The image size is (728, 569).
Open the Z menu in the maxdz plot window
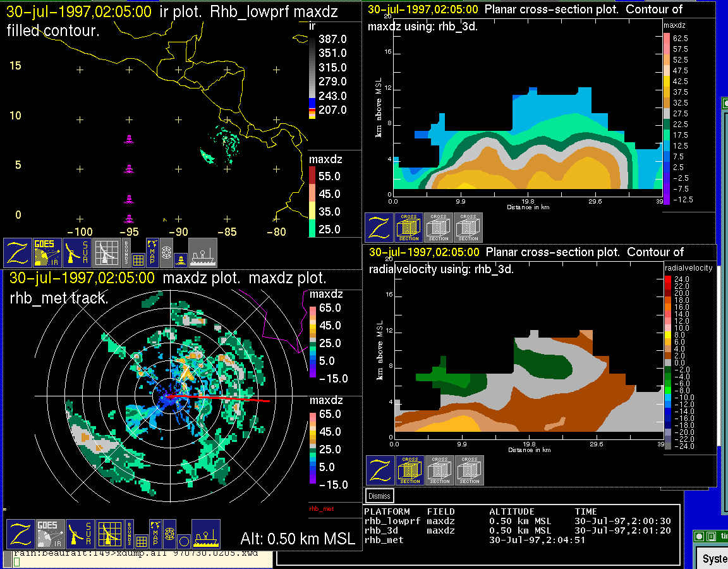[x=20, y=534]
